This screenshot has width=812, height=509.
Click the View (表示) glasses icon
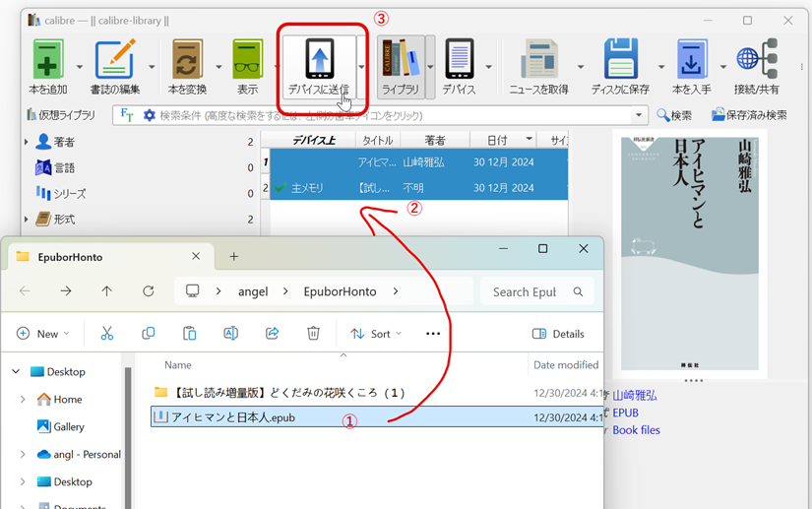pos(247,58)
